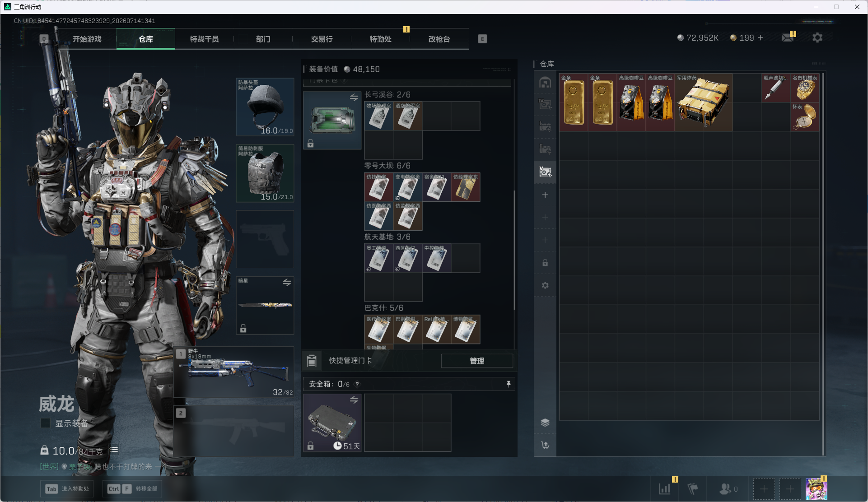Click the stack layers icon in sidebar
Image resolution: width=868 pixels, height=502 pixels.
pos(545,423)
